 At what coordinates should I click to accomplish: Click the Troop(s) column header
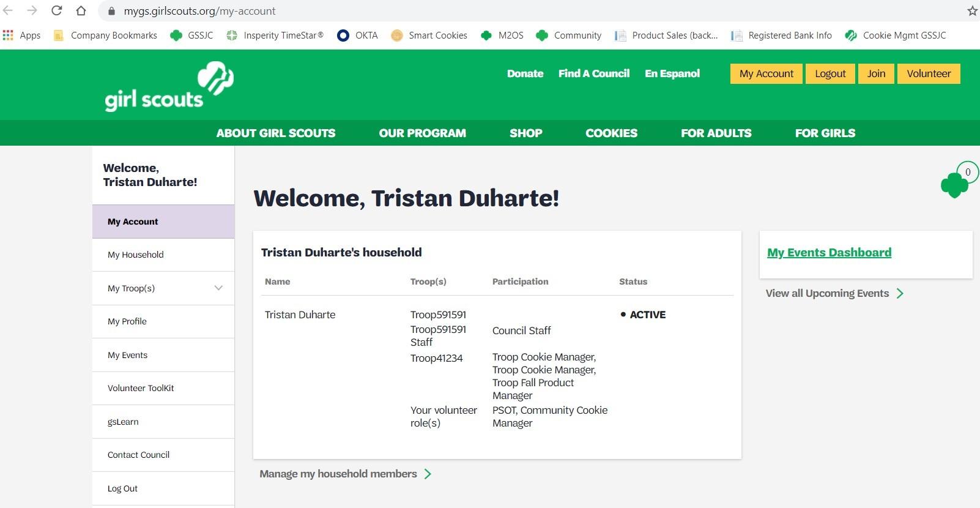428,282
